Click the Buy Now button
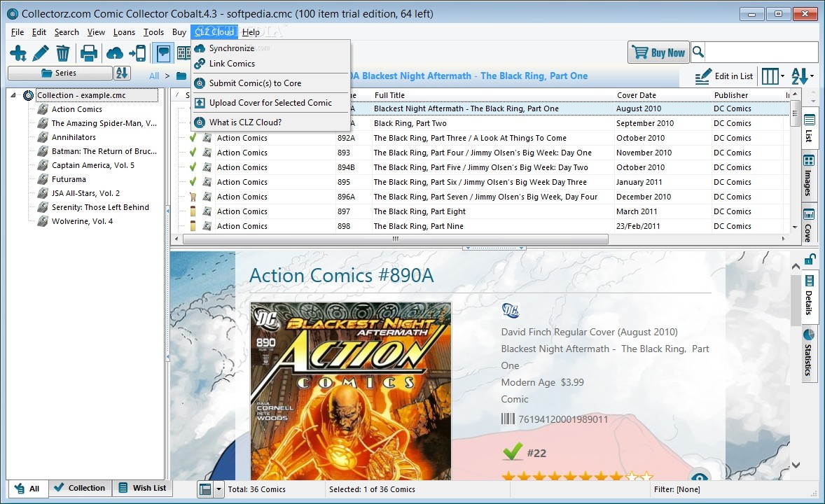Screen dimensions: 825x504 (659, 52)
